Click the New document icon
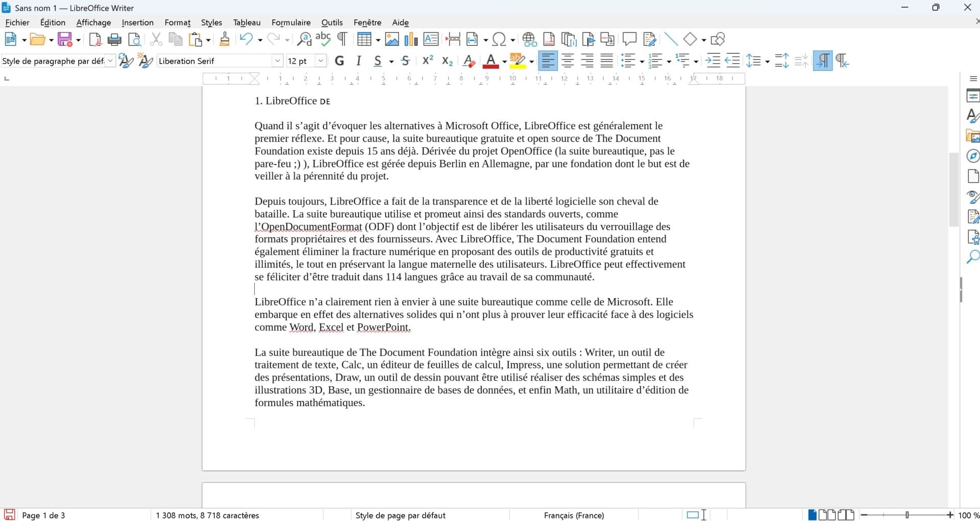Image resolution: width=980 pixels, height=521 pixels. pos(11,39)
